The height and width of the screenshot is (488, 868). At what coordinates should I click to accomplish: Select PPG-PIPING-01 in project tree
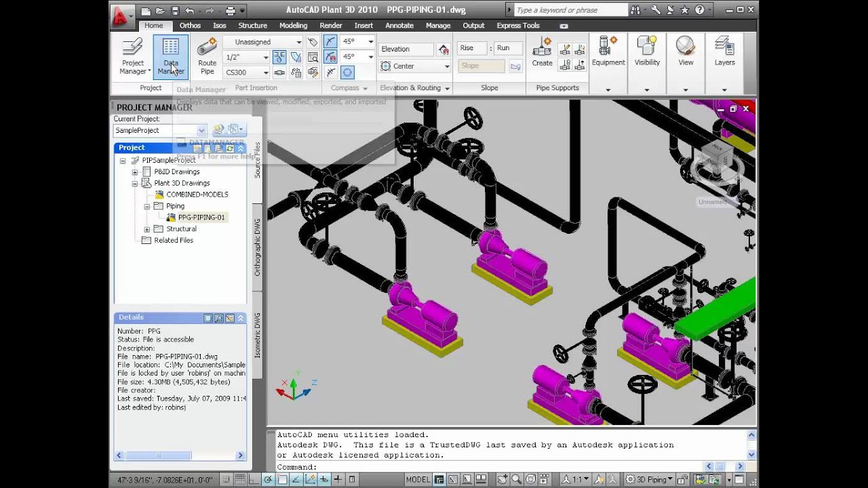pyautogui.click(x=201, y=218)
